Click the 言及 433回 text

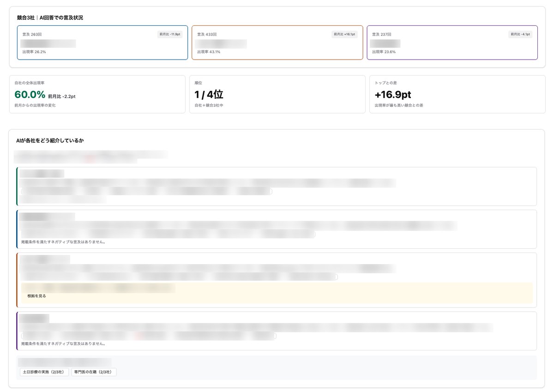click(207, 35)
